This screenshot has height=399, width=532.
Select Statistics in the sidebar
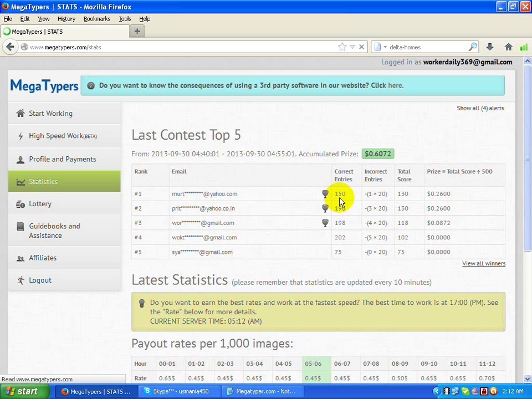(x=64, y=182)
